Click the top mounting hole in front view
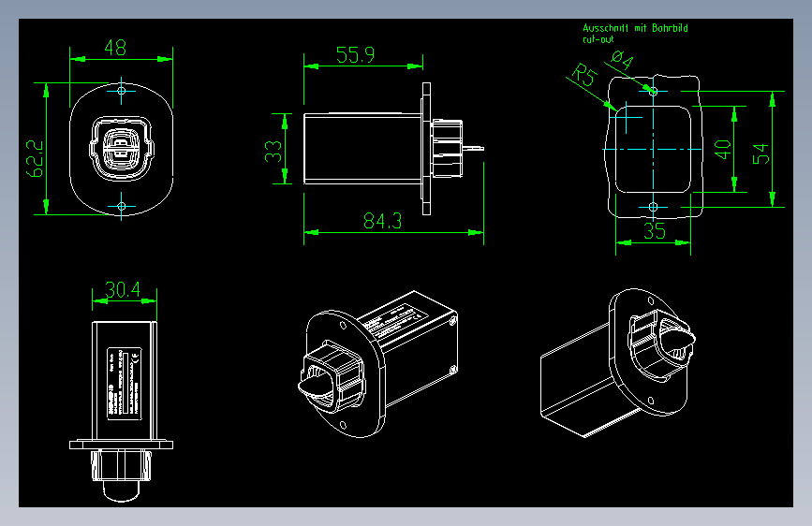The image size is (812, 526). click(x=121, y=91)
